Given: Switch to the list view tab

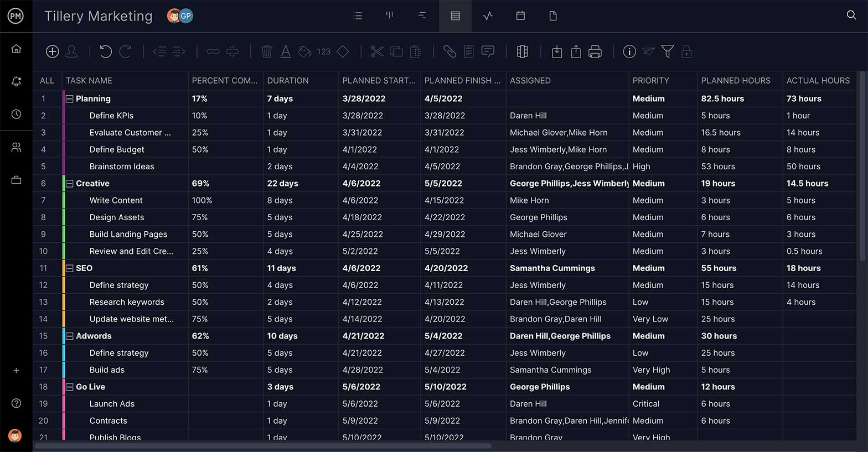Looking at the screenshot, I should pyautogui.click(x=358, y=16).
